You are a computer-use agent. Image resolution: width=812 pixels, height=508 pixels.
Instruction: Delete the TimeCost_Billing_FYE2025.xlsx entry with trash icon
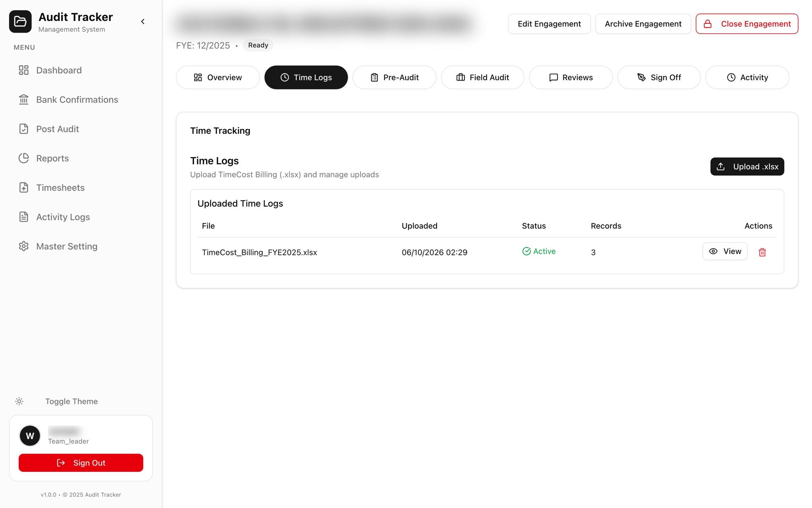tap(762, 252)
